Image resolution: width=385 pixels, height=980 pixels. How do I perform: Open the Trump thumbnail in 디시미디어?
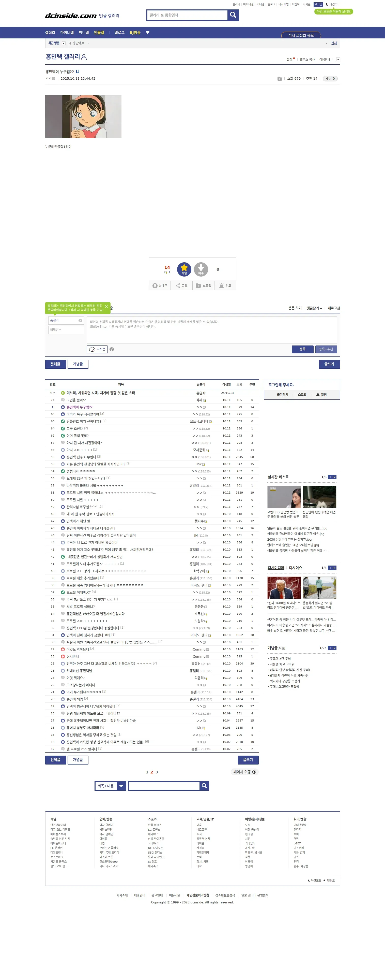pos(284,587)
